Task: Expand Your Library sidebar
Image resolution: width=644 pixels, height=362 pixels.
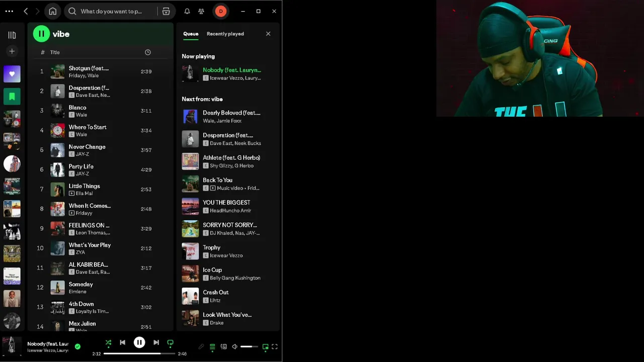Action: [x=12, y=35]
